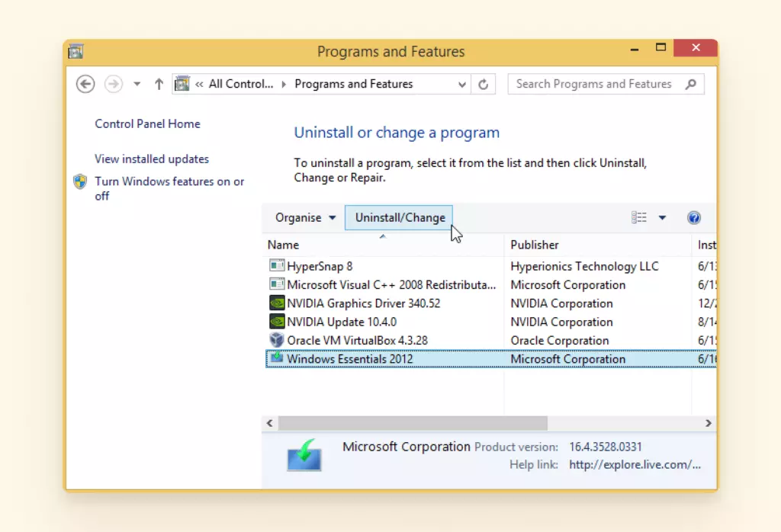Close the Programs and Features window

click(696, 48)
